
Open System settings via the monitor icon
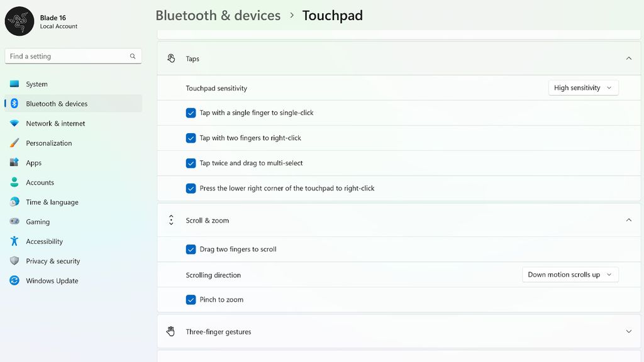(14, 84)
